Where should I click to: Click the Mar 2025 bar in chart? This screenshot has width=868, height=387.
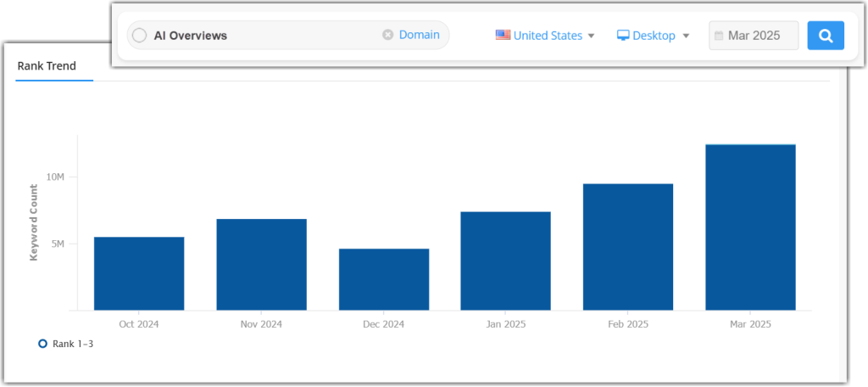(750, 227)
